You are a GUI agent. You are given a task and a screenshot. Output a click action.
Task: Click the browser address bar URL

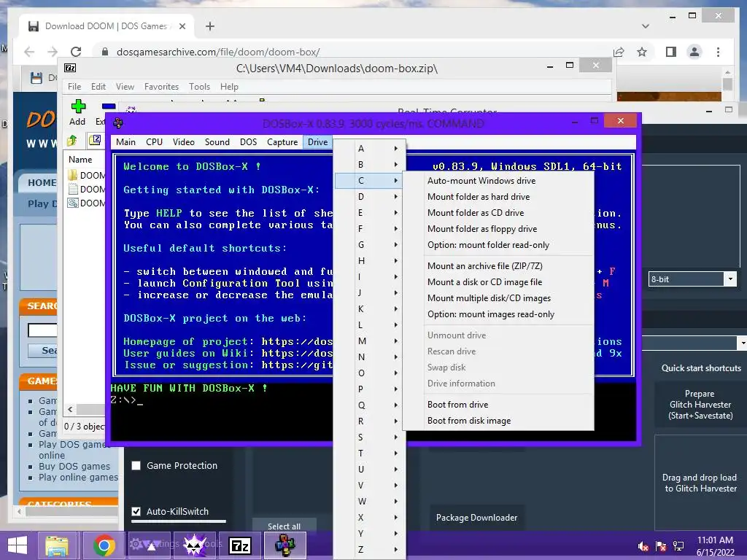(218, 52)
